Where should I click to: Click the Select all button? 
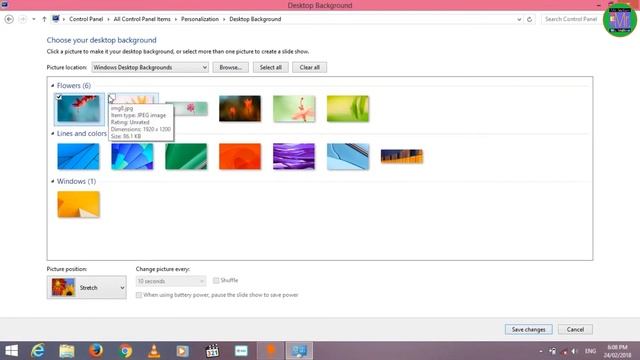271,67
